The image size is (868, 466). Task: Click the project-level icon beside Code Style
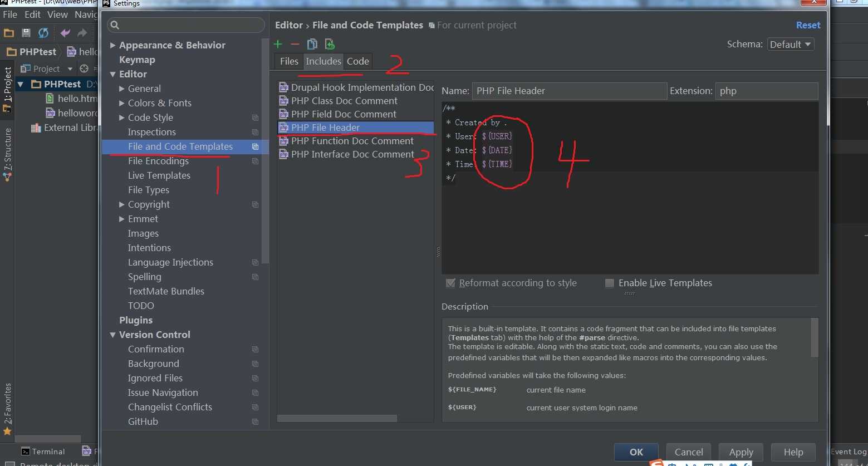[255, 118]
